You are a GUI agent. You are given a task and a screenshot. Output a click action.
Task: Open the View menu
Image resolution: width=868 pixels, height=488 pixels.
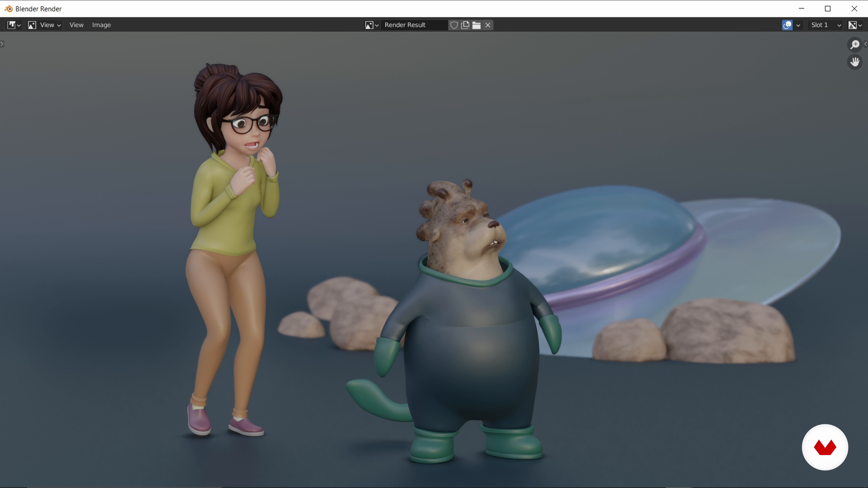tap(76, 25)
